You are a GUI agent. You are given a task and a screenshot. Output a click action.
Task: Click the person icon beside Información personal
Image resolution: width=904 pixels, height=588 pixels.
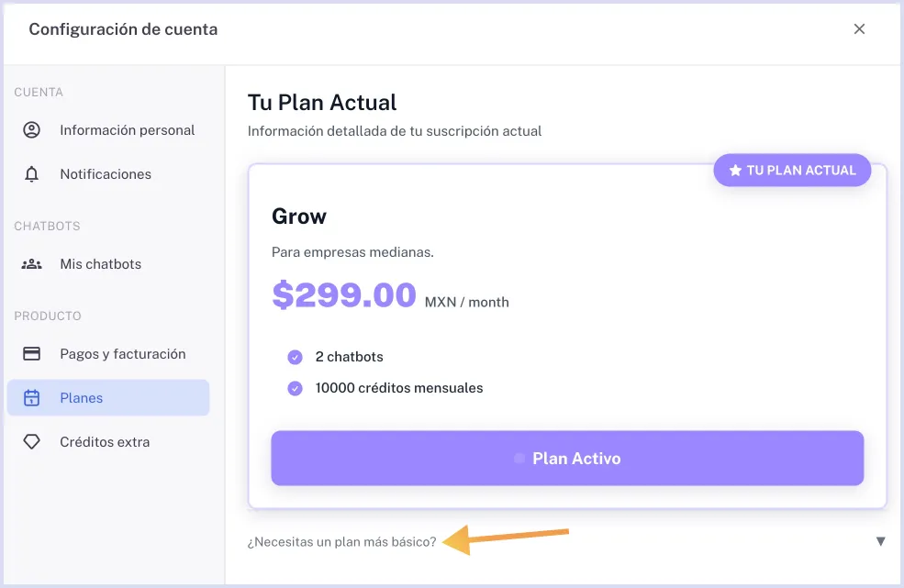[x=32, y=130]
